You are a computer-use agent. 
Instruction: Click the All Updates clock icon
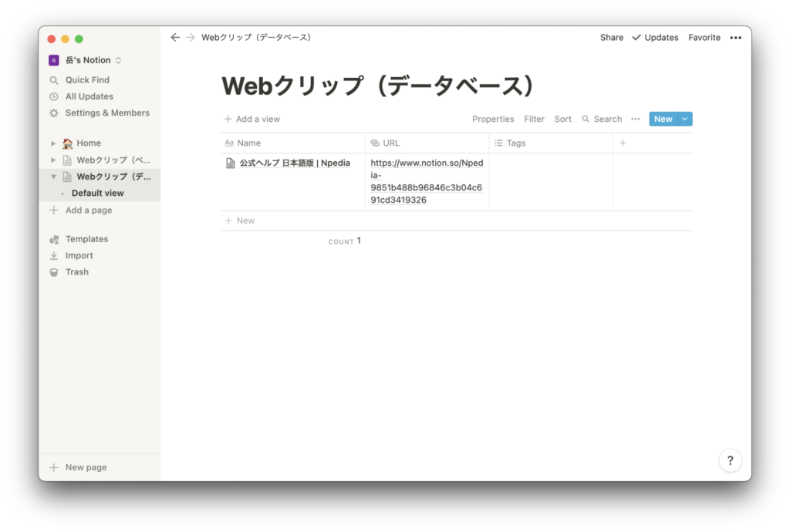click(54, 96)
